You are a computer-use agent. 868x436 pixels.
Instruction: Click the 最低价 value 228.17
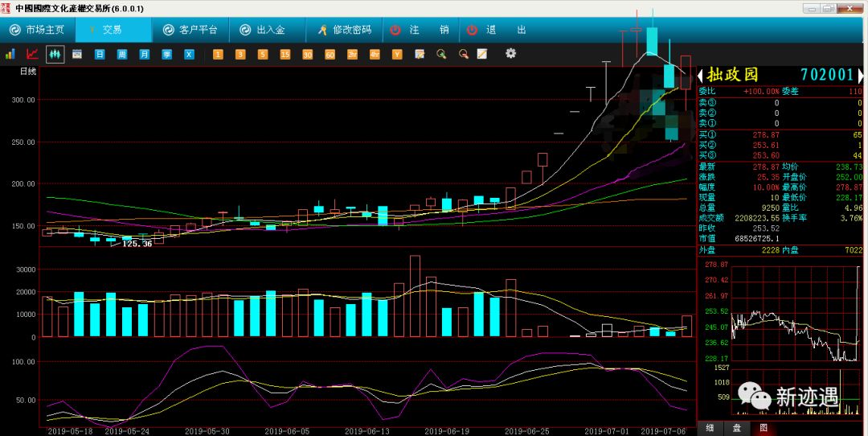pos(850,197)
